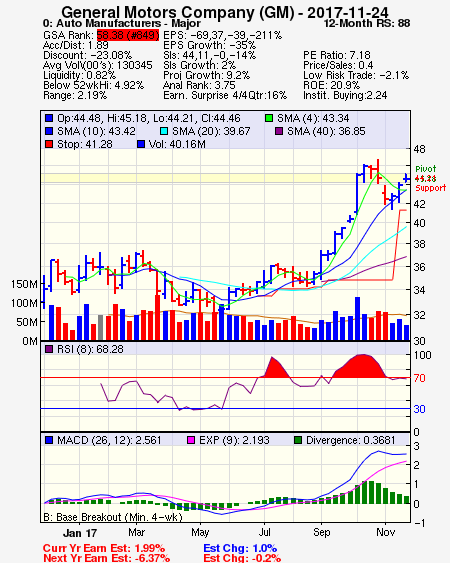The image size is (450, 563).
Task: Click the Next Yr Earn Est: -6.37% text
Action: tap(106, 558)
